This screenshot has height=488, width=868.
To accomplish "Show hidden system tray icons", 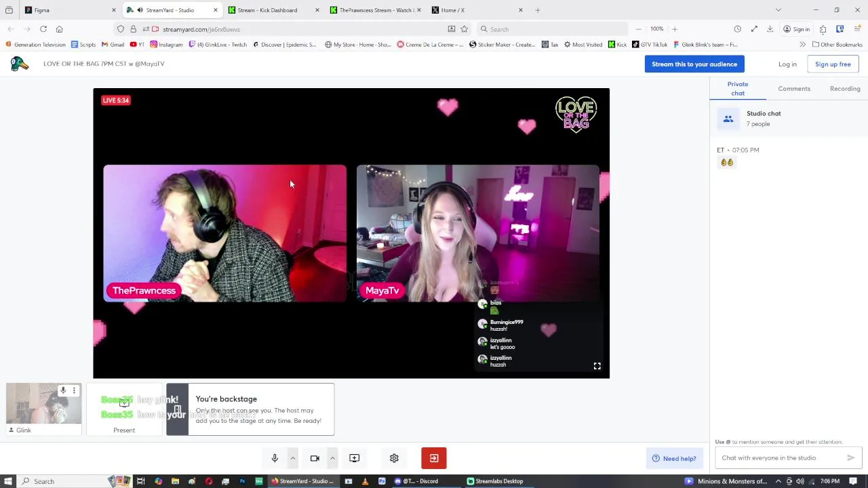I will click(x=778, y=481).
